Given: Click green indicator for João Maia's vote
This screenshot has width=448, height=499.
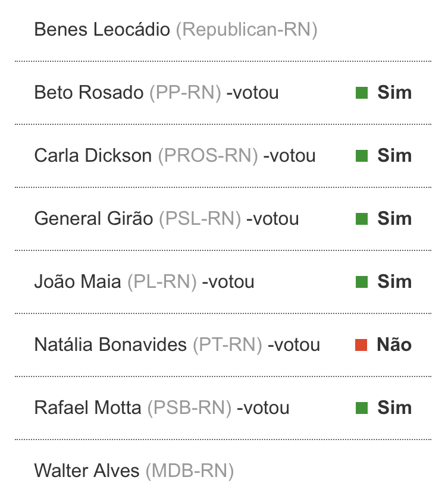Looking at the screenshot, I should pyautogui.click(x=361, y=282).
